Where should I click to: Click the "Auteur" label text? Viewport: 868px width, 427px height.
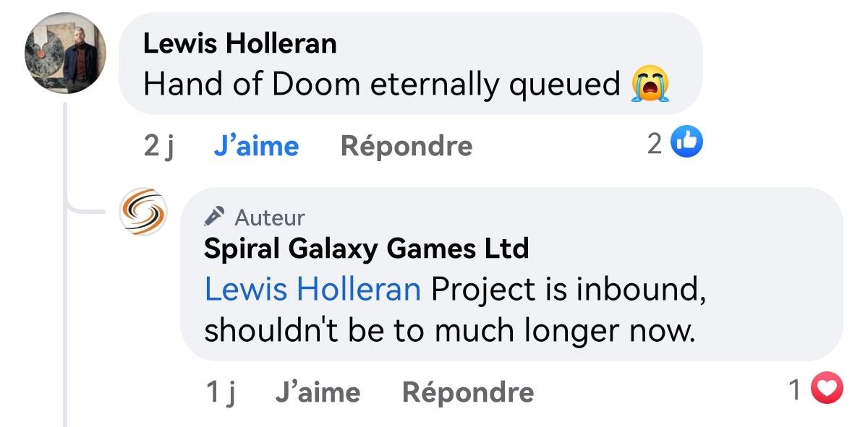(270, 217)
